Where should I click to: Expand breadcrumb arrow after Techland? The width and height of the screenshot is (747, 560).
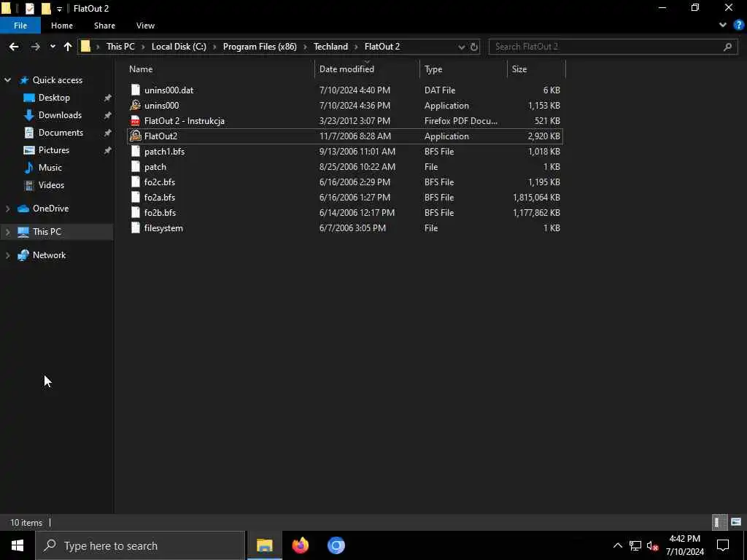click(x=356, y=47)
